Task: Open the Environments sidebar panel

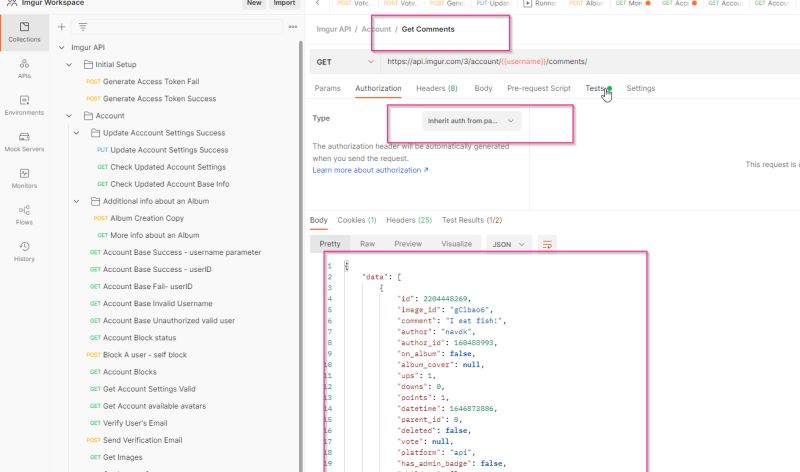Action: pyautogui.click(x=24, y=106)
